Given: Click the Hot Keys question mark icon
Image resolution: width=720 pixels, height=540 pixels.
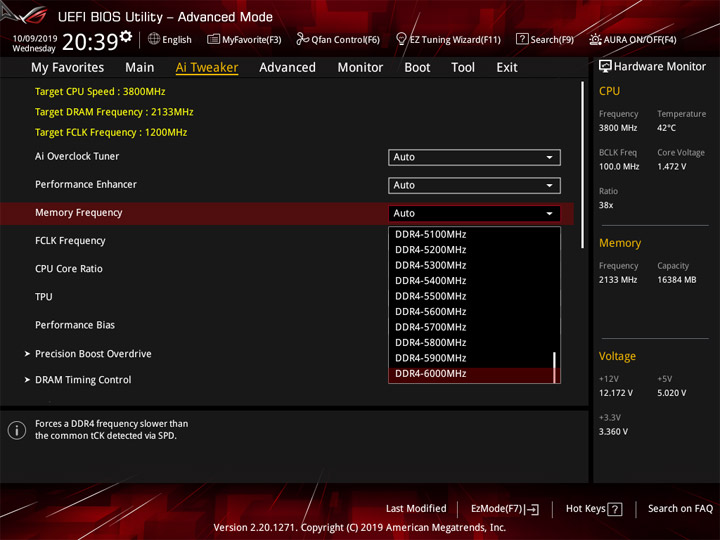Looking at the screenshot, I should 614,509.
